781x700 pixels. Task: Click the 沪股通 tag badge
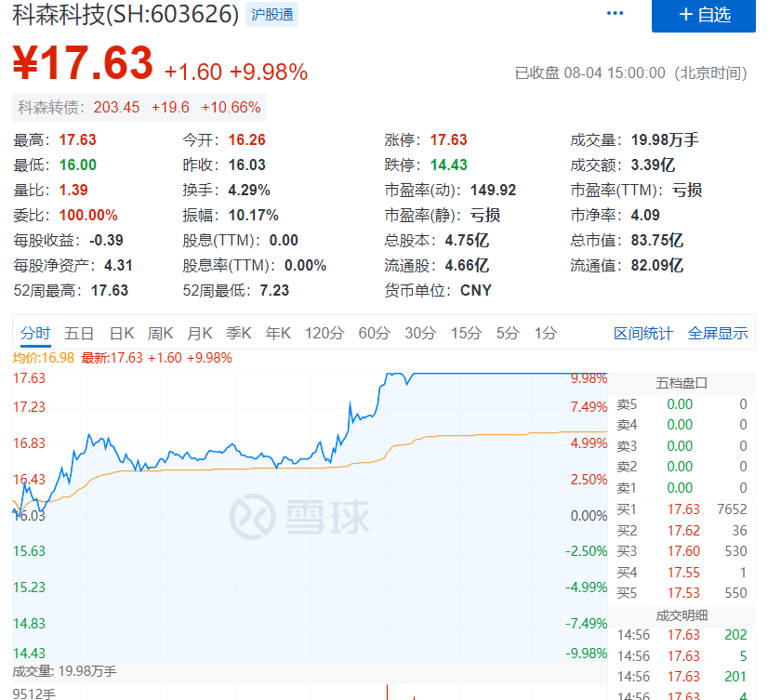(271, 15)
